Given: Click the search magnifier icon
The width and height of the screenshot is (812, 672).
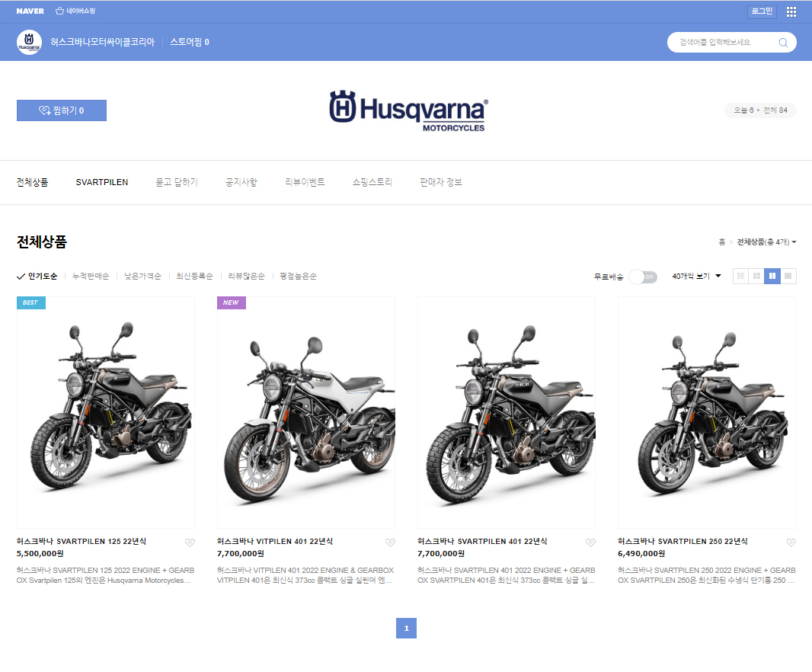Looking at the screenshot, I should coord(783,43).
